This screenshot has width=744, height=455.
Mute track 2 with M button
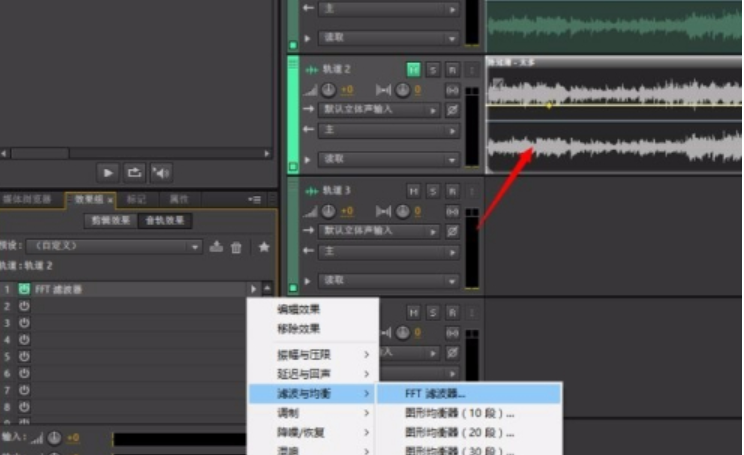413,70
